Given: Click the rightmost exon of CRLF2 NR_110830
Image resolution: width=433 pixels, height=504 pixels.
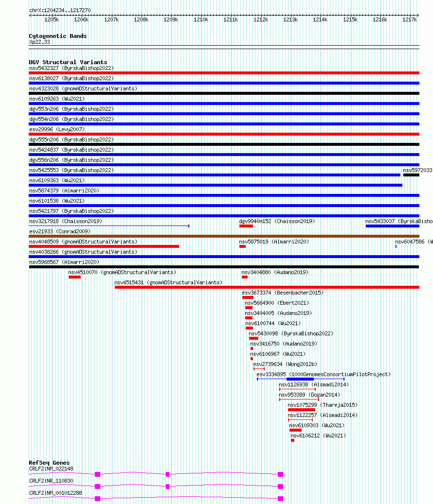Looking at the screenshot, I should [281, 487].
